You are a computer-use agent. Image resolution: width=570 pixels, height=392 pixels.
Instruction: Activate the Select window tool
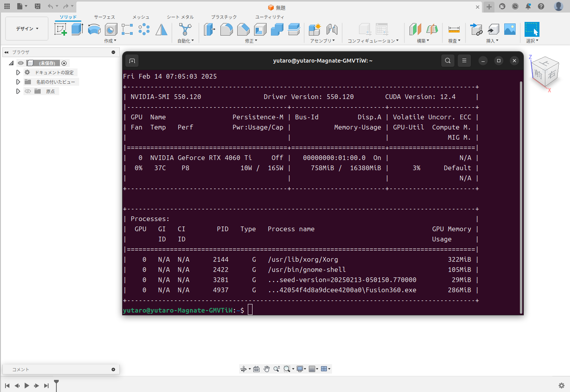[x=532, y=29]
